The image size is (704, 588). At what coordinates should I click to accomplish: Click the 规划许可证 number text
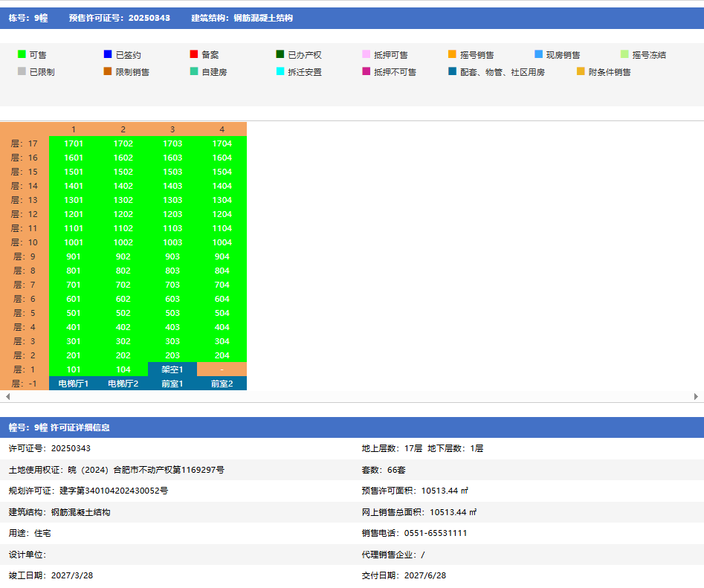pos(88,491)
